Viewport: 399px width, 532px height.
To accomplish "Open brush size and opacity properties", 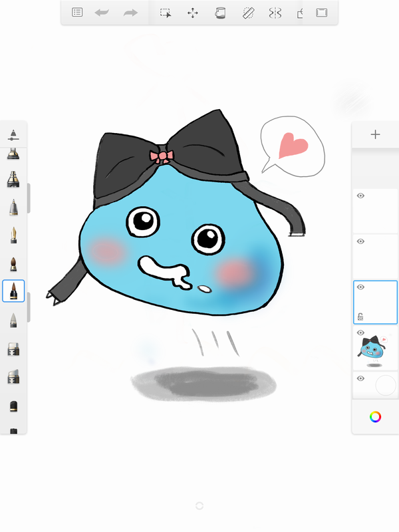I will [13, 135].
